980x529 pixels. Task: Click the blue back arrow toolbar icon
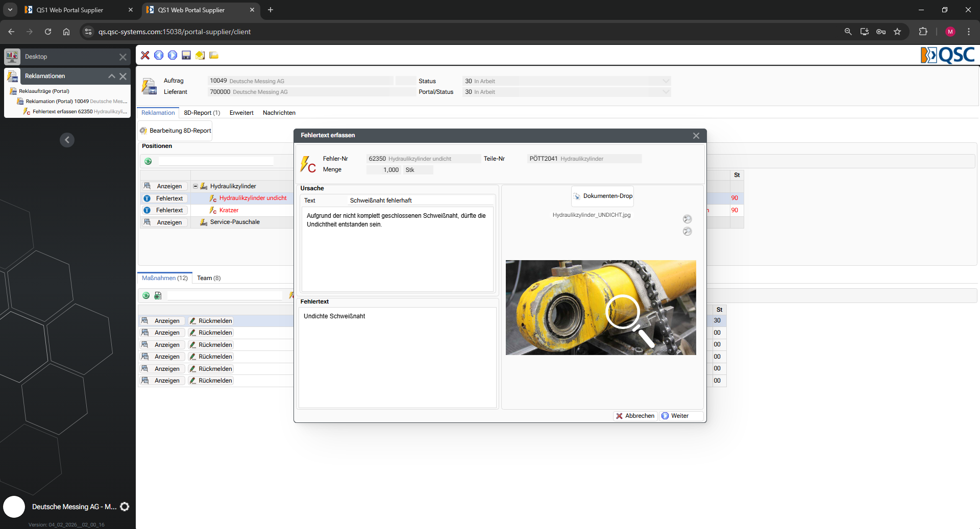pos(159,55)
